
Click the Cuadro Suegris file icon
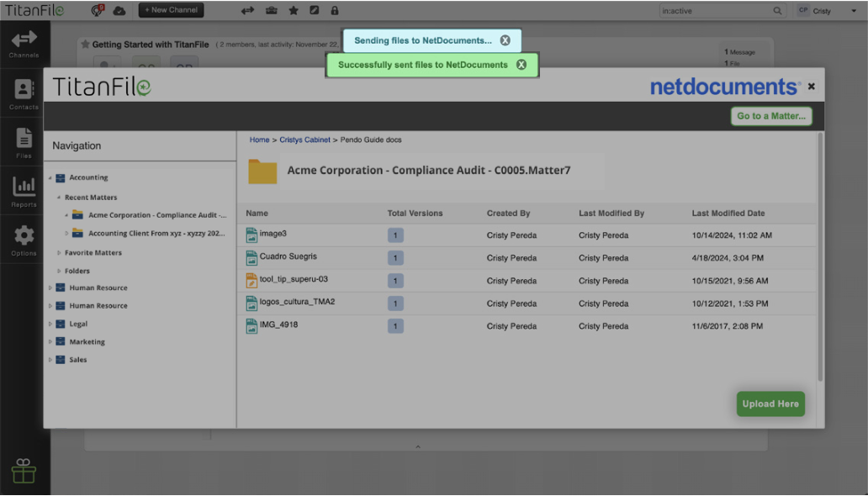(251, 257)
